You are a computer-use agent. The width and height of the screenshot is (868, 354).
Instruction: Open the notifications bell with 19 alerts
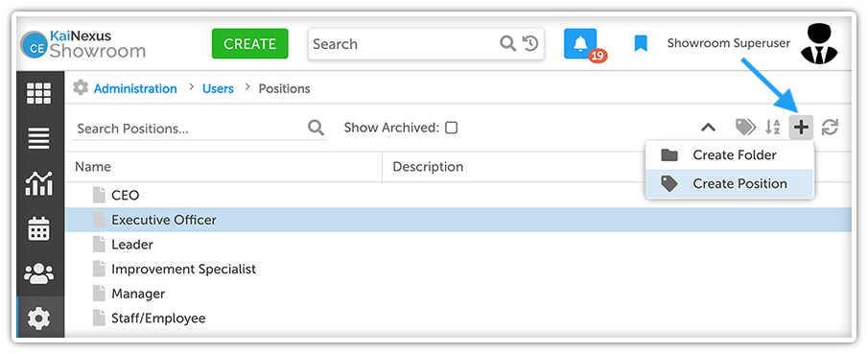pos(580,44)
